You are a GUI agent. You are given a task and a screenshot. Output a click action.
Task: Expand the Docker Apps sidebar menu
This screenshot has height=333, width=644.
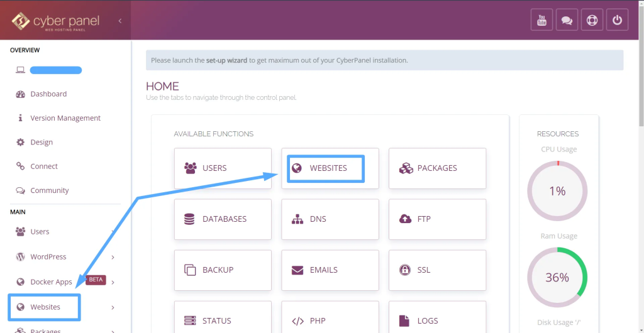pos(51,282)
